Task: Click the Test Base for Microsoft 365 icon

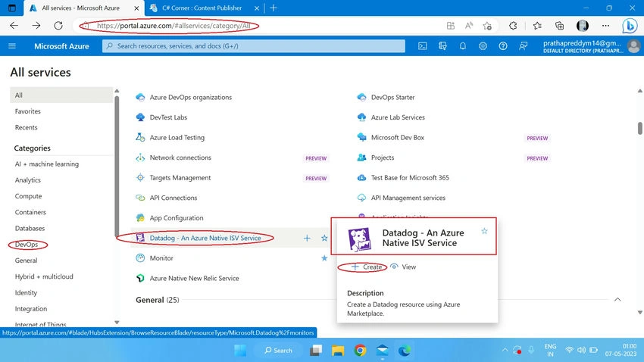Action: coord(362,178)
